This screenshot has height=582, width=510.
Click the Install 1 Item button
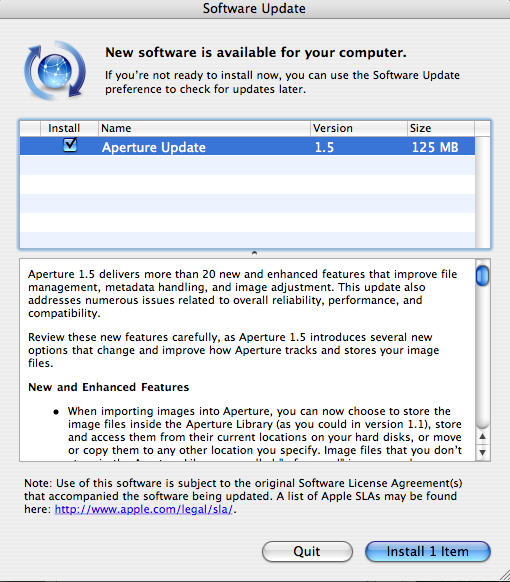click(x=428, y=551)
